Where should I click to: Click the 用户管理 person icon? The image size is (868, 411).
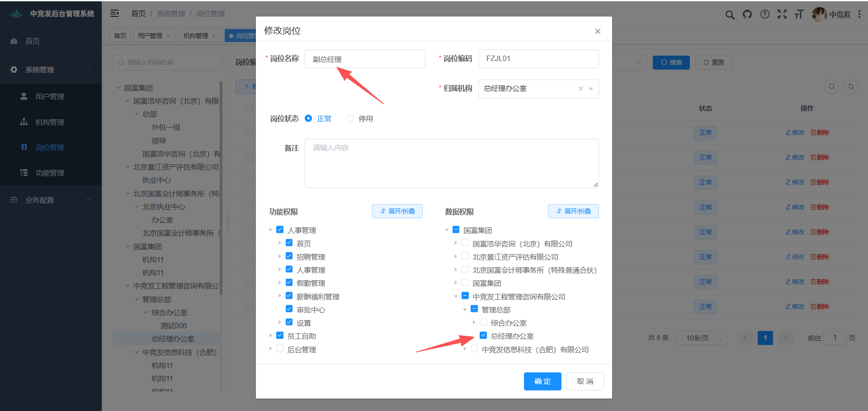24,96
